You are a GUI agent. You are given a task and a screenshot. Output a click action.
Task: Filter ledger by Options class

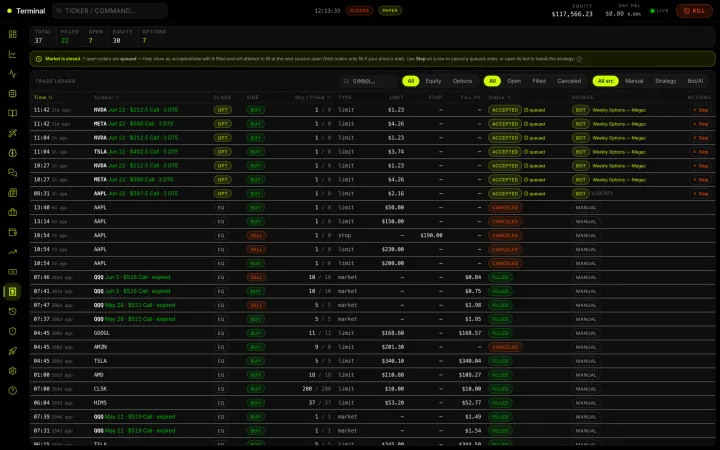pyautogui.click(x=462, y=81)
